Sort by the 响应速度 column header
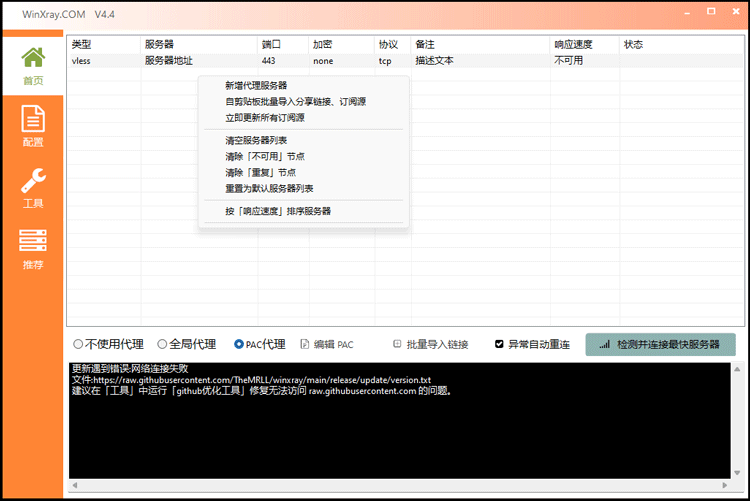 pyautogui.click(x=585, y=45)
